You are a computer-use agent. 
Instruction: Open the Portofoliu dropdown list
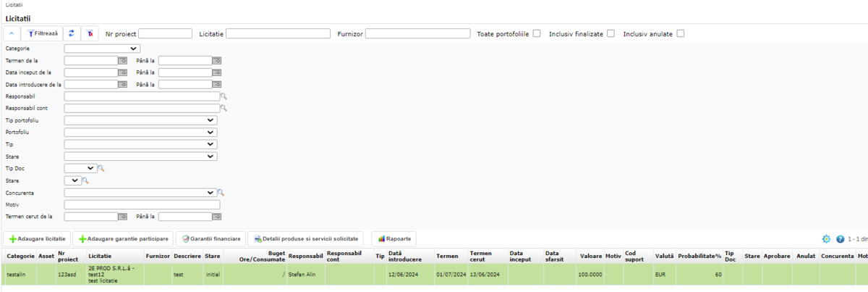(140, 133)
